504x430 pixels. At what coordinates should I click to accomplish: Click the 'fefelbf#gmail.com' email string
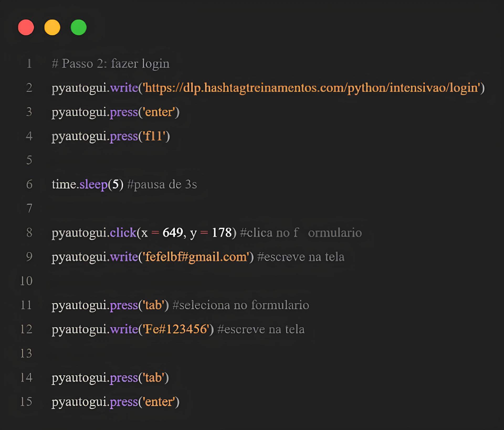(x=196, y=257)
